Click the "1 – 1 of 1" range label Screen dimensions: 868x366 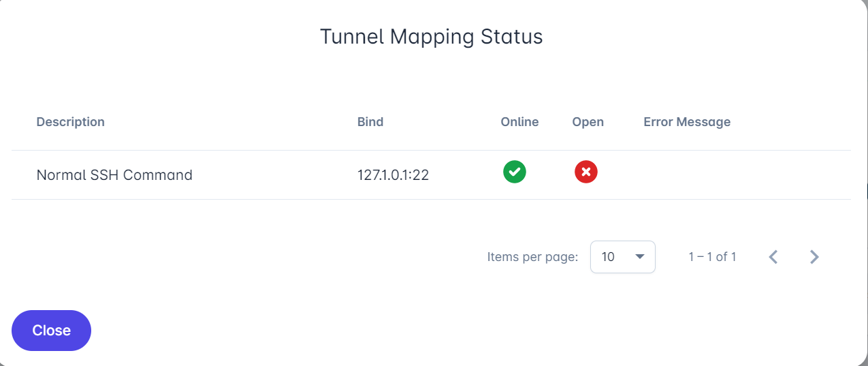pos(712,257)
